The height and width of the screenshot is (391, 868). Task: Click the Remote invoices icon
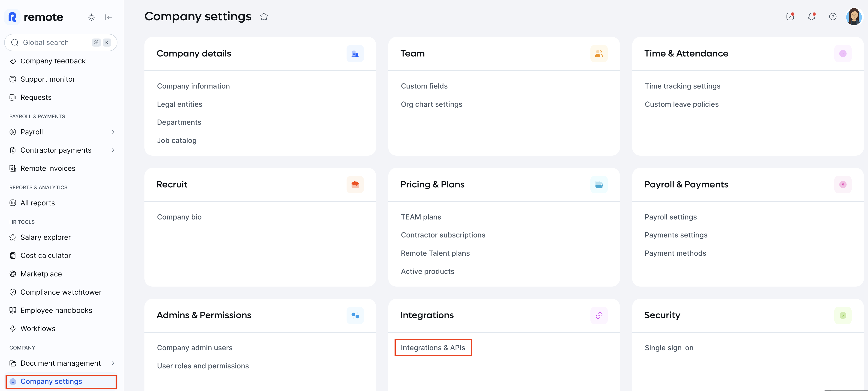tap(13, 168)
